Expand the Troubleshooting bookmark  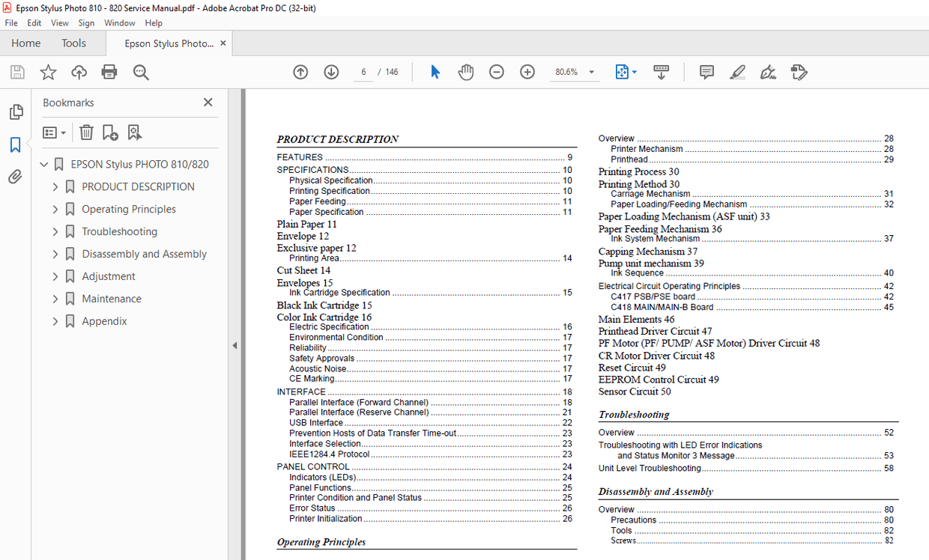click(x=55, y=231)
